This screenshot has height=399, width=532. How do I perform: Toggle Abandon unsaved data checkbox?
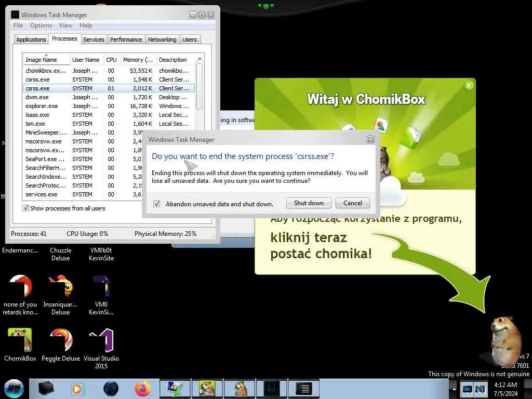156,204
